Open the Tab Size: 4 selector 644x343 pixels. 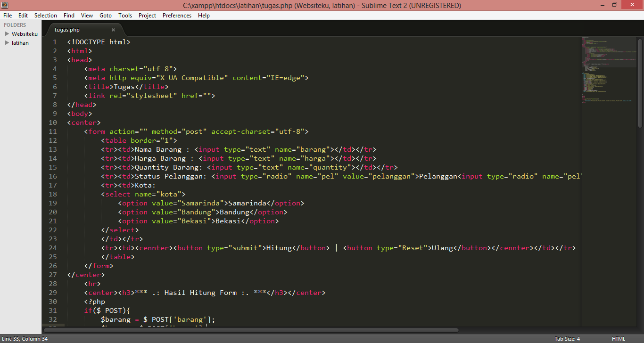coord(567,338)
